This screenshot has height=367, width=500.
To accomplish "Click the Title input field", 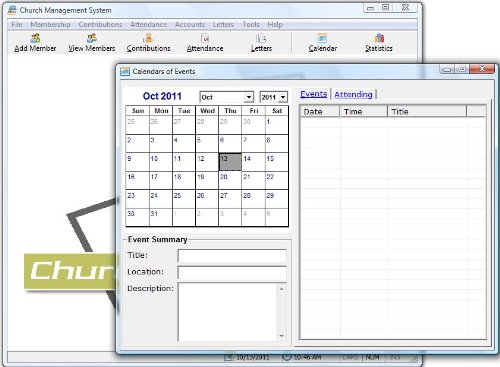I will pos(232,256).
